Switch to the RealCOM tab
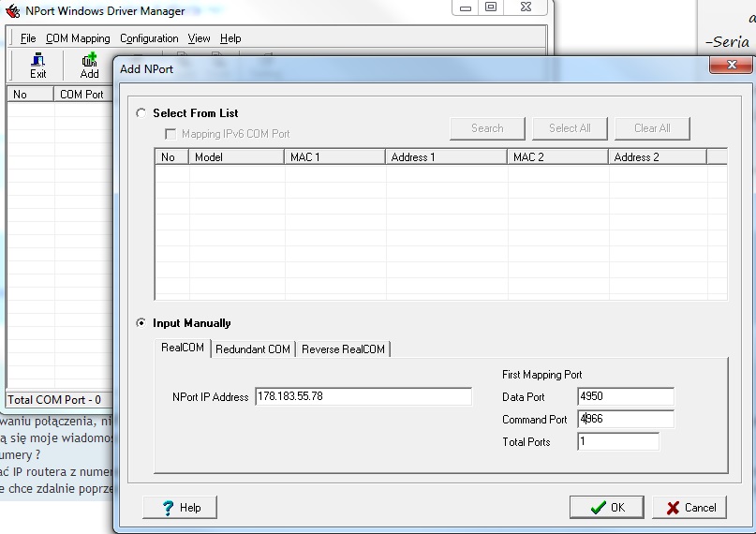The height and width of the screenshot is (534, 756). click(183, 348)
